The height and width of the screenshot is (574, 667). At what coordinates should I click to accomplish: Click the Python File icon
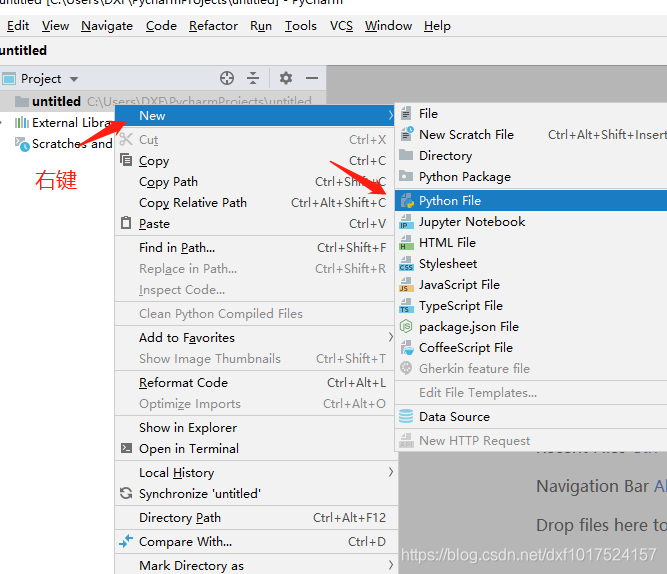coord(407,200)
